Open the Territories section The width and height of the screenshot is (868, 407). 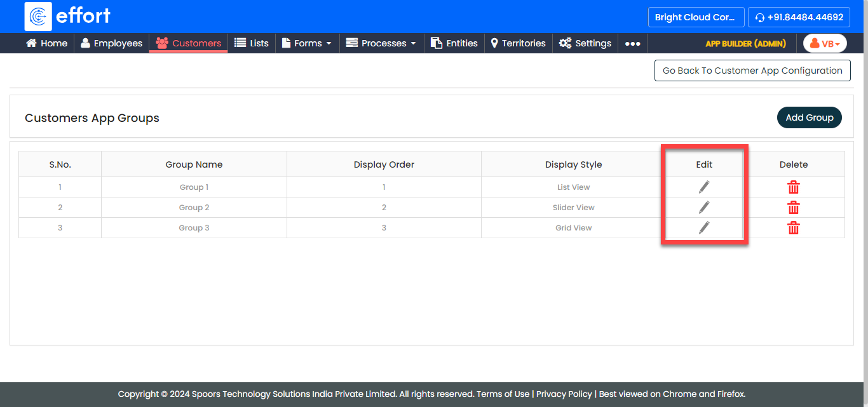[518, 43]
